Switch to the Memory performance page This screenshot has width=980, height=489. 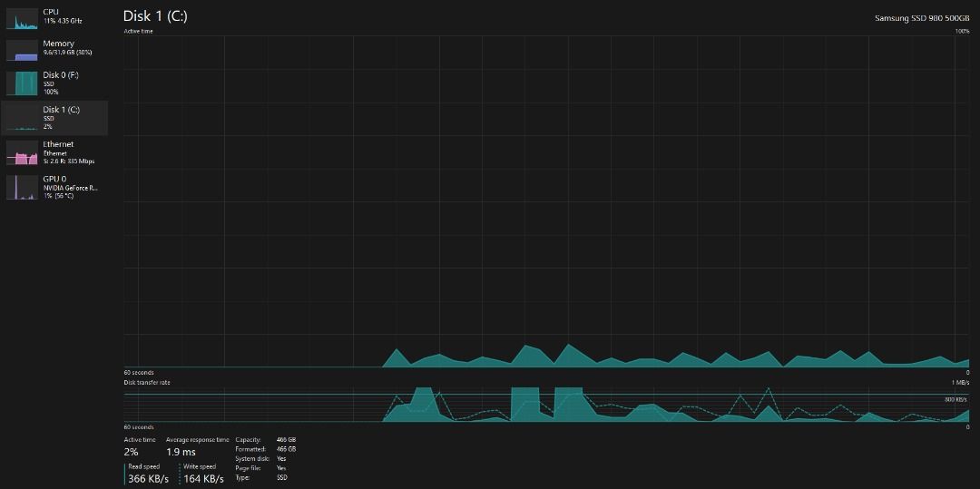click(60, 44)
